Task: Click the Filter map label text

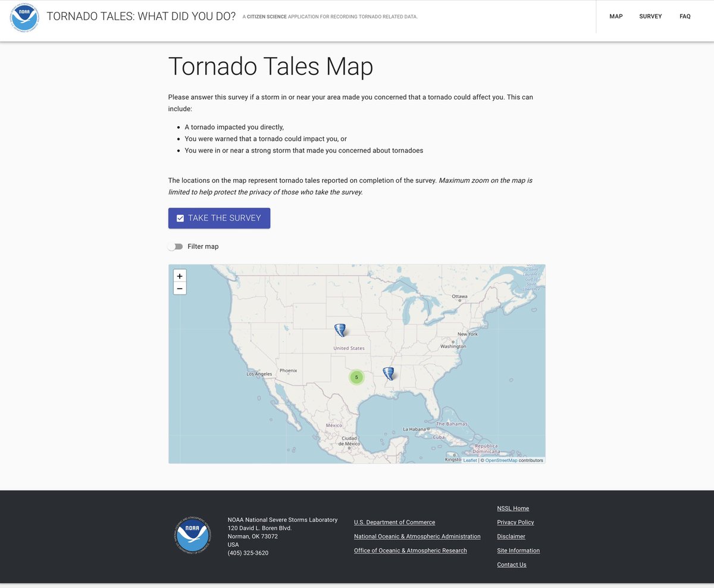Action: coord(203,246)
